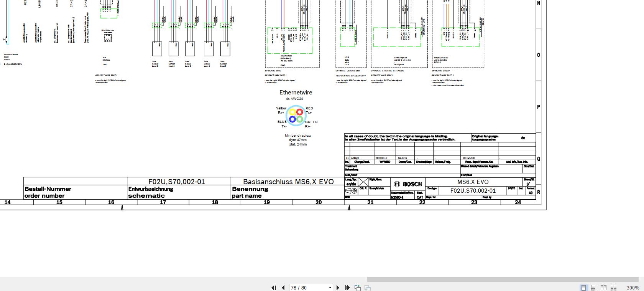Switch to single page view
Image resolution: width=644 pixels, height=291 pixels.
point(583,288)
